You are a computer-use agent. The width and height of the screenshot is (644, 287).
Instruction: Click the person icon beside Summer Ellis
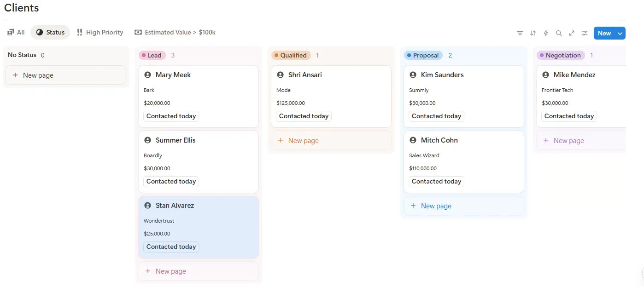(x=147, y=140)
